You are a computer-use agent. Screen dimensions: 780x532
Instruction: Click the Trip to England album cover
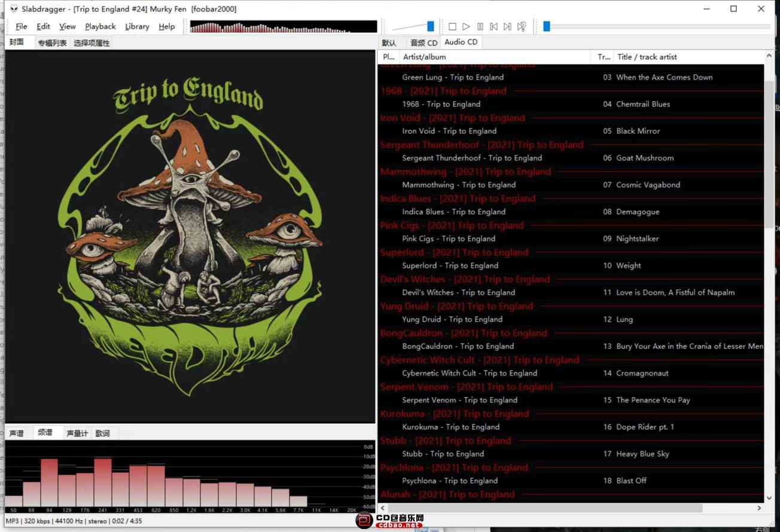point(190,236)
